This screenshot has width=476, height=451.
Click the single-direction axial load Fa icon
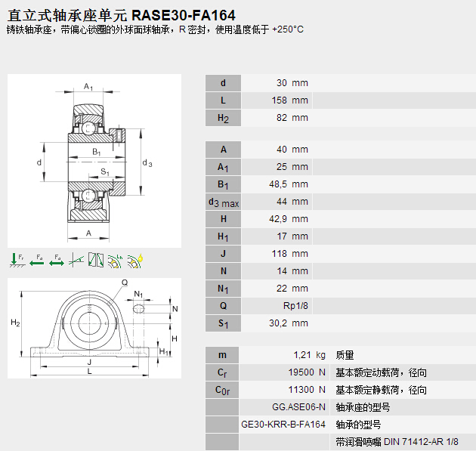tap(36, 259)
